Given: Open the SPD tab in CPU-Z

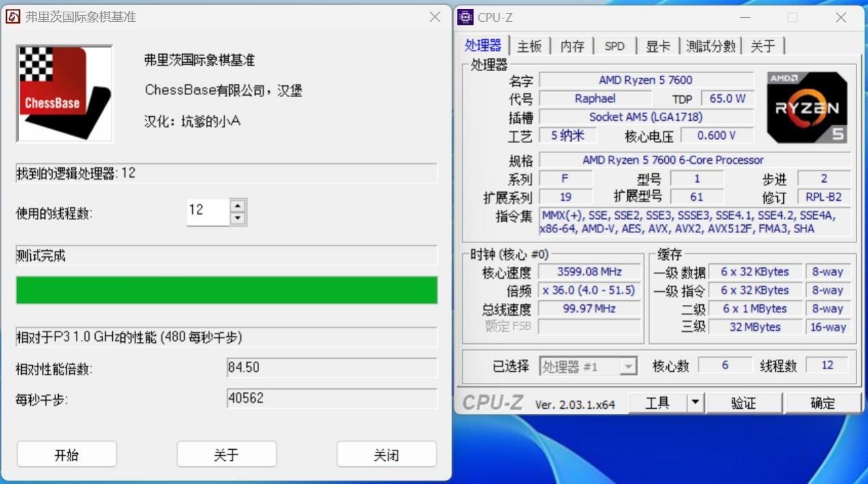Looking at the screenshot, I should 614,46.
